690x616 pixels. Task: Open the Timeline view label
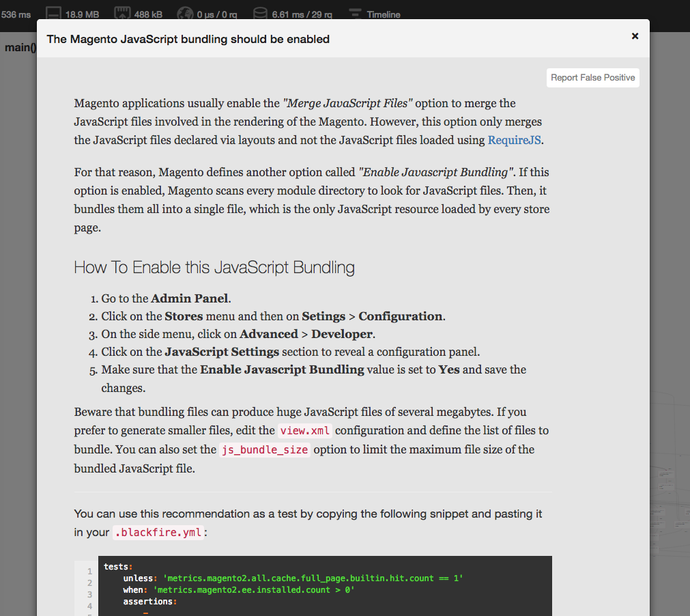tap(384, 14)
